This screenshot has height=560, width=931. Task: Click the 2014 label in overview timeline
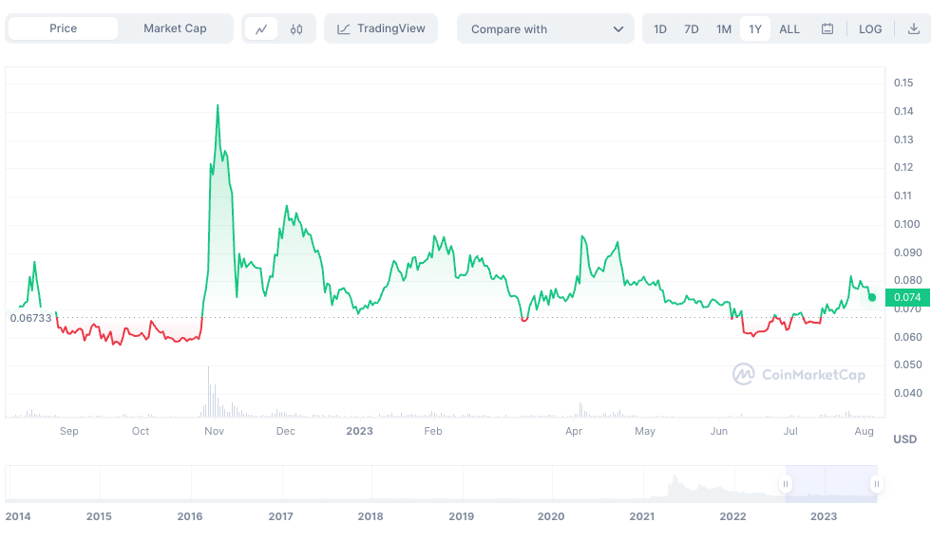click(x=18, y=516)
